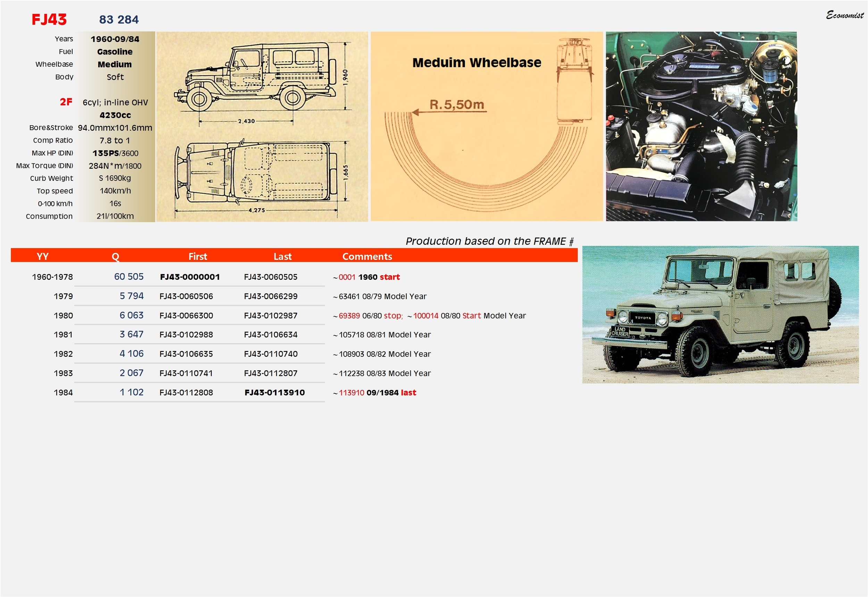Select the Years value 1960-09/84
This screenshot has height=597, width=868.
point(115,39)
